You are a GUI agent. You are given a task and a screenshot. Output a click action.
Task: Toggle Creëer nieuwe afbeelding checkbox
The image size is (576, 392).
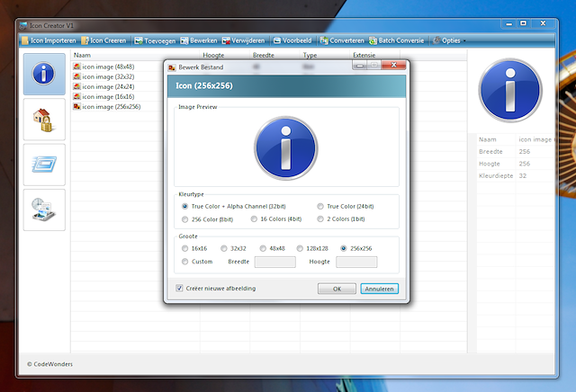[x=179, y=288]
